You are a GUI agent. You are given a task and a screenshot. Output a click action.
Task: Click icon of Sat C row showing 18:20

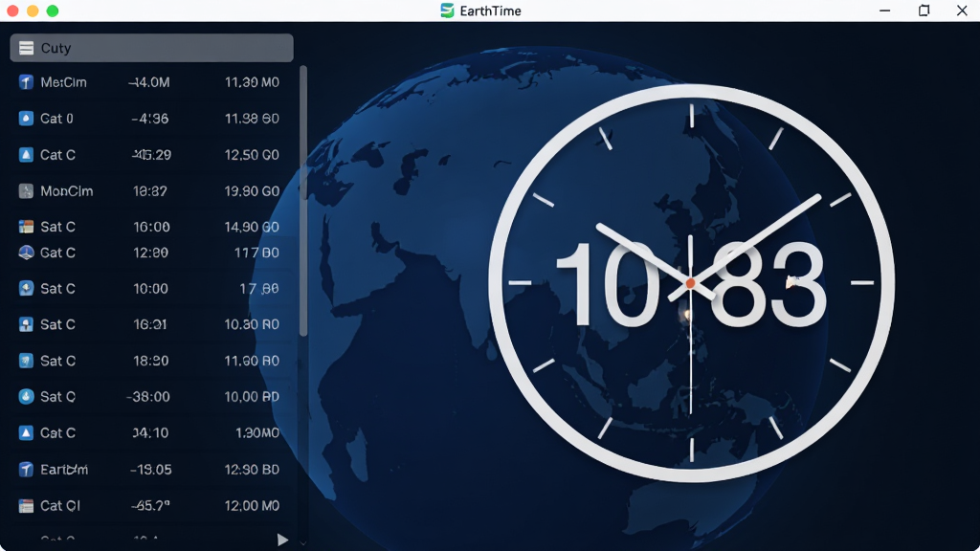26,361
